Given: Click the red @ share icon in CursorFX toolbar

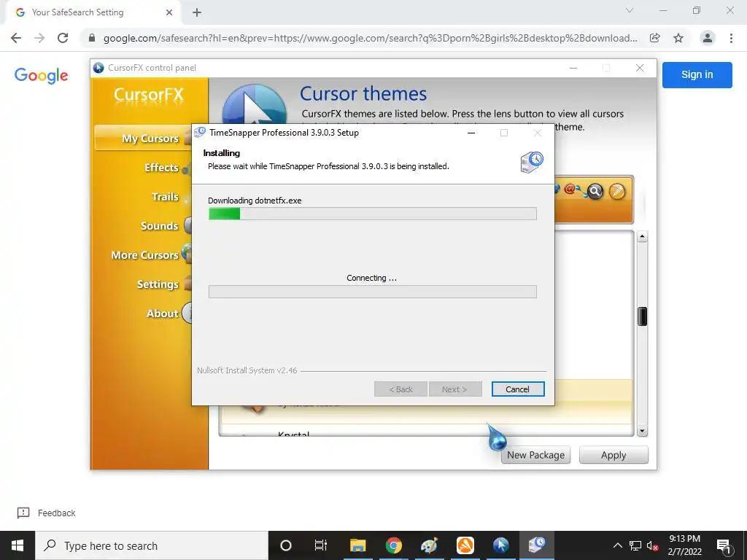Looking at the screenshot, I should [570, 190].
